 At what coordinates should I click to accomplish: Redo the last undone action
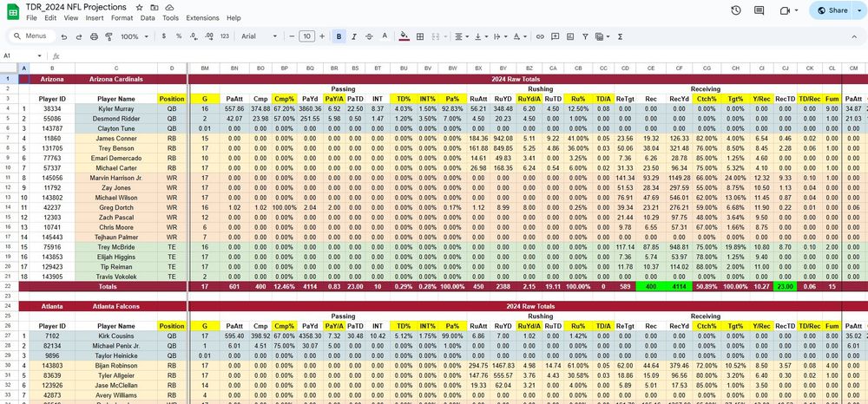(79, 36)
